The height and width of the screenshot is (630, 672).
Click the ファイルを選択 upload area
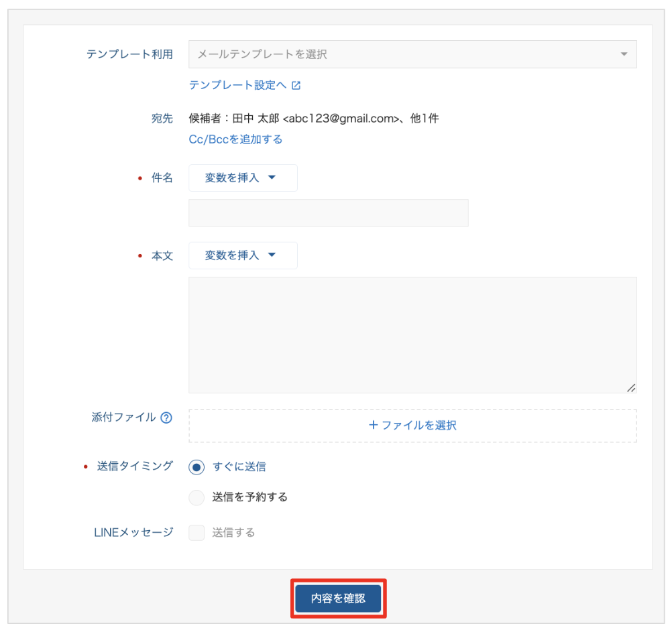(x=412, y=425)
